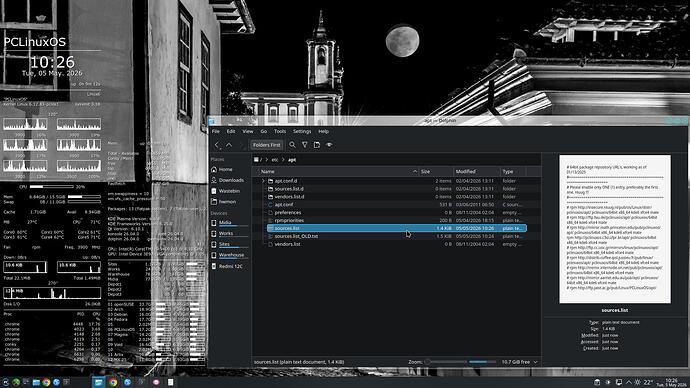Switch to the running Chrome task
Viewport: 690px width, 388px height.
(113, 382)
